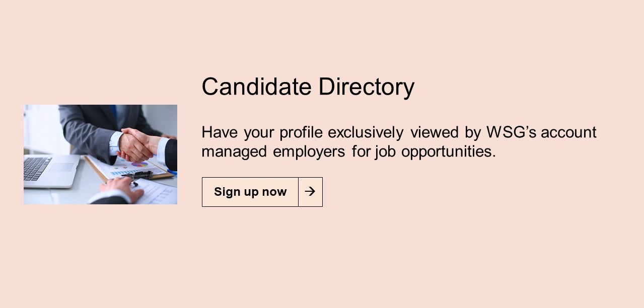Select the Candidate Directory heading
The width and height of the screenshot is (644, 308).
308,87
